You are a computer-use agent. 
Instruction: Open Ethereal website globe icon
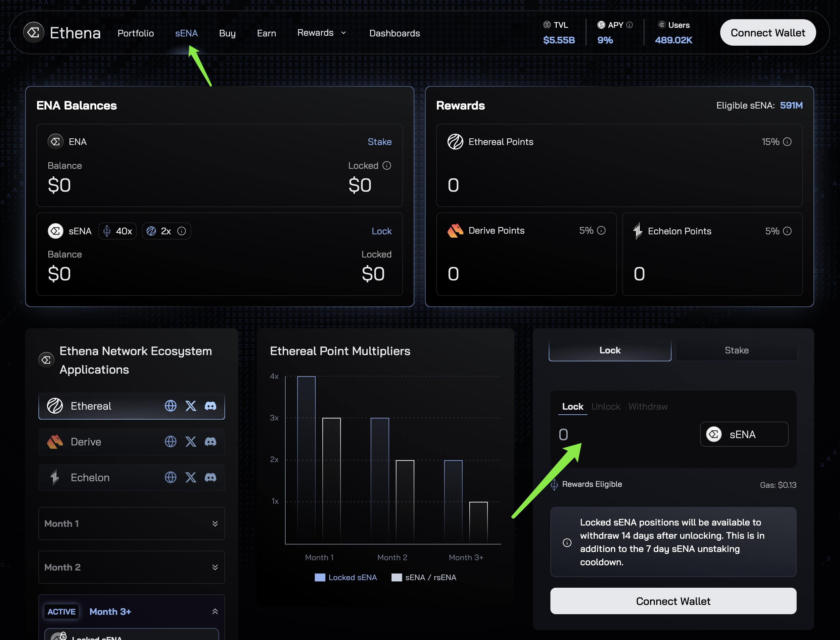(x=171, y=406)
